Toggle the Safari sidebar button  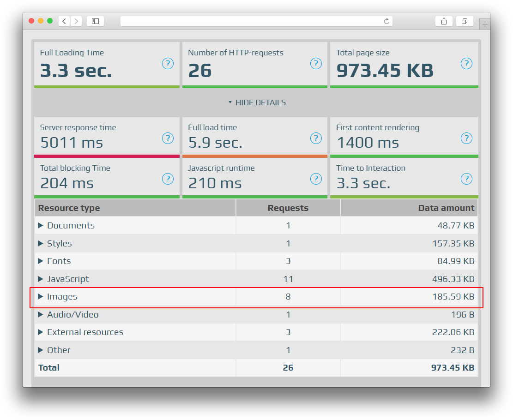(95, 21)
